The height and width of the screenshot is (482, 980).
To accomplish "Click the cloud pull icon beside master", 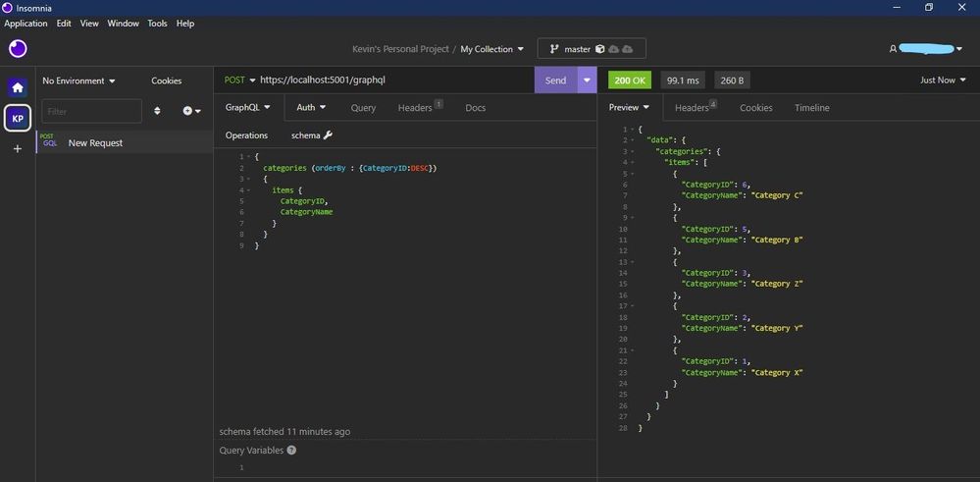I will click(614, 49).
